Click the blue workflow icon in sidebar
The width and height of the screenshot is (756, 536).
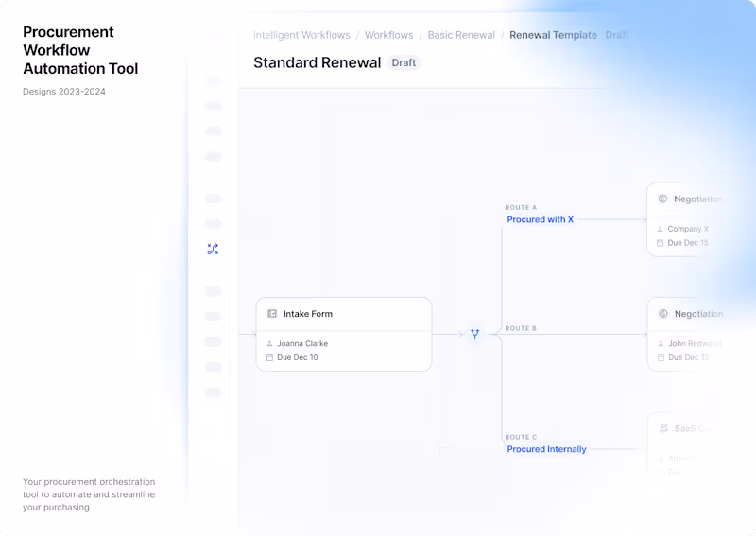coord(213,250)
